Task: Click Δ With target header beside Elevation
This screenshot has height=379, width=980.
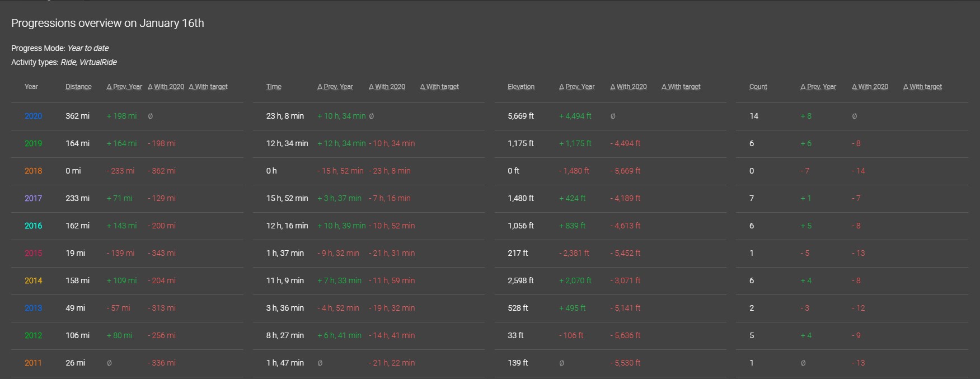Action: (x=681, y=87)
